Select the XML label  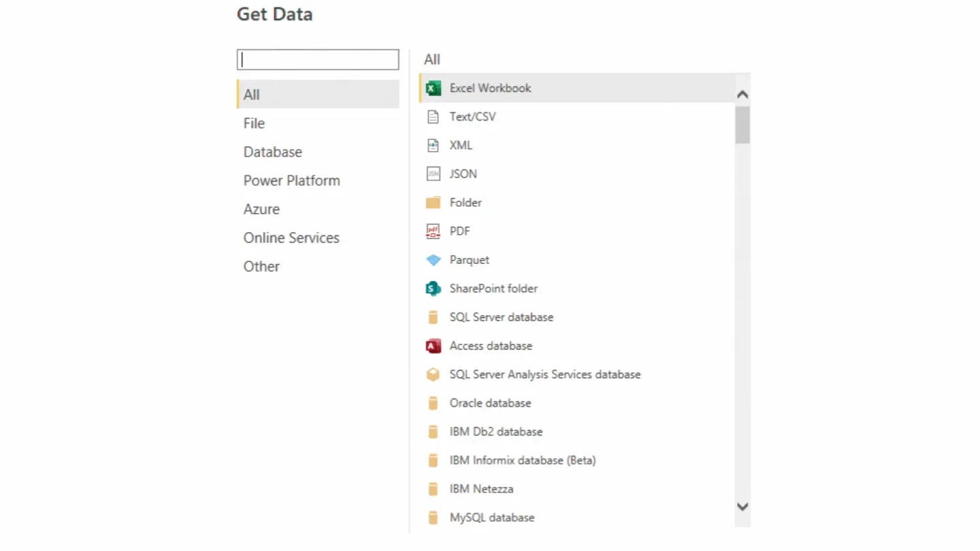461,145
